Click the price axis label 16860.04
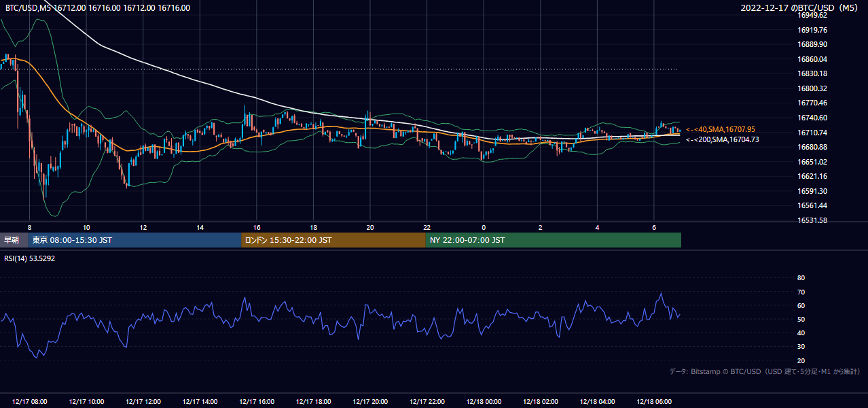The width and height of the screenshot is (868, 408). 812,59
